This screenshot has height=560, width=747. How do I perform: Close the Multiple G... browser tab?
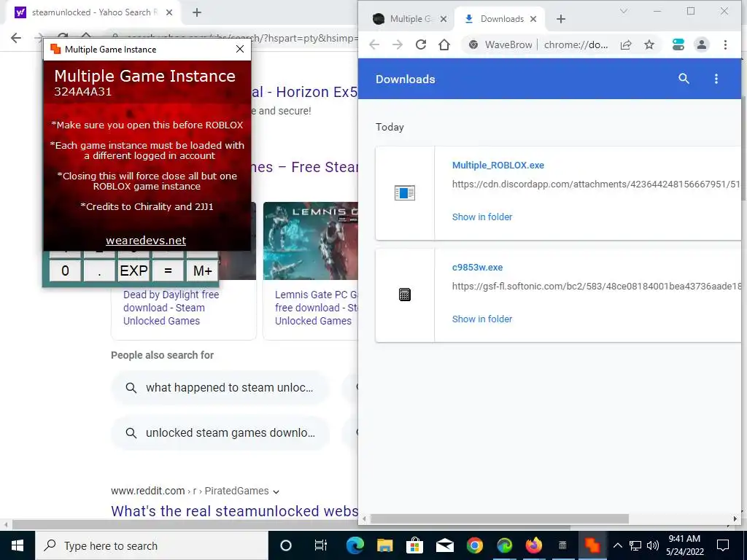coord(443,19)
